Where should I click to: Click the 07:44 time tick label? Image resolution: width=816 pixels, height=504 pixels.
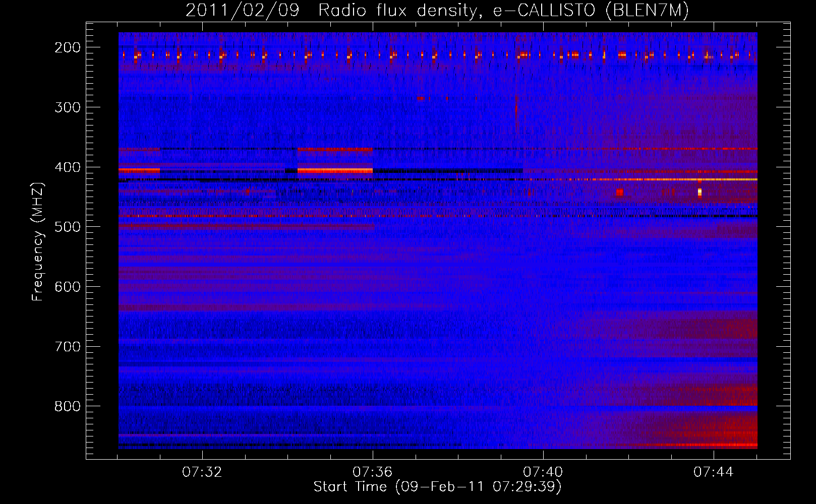tap(714, 472)
